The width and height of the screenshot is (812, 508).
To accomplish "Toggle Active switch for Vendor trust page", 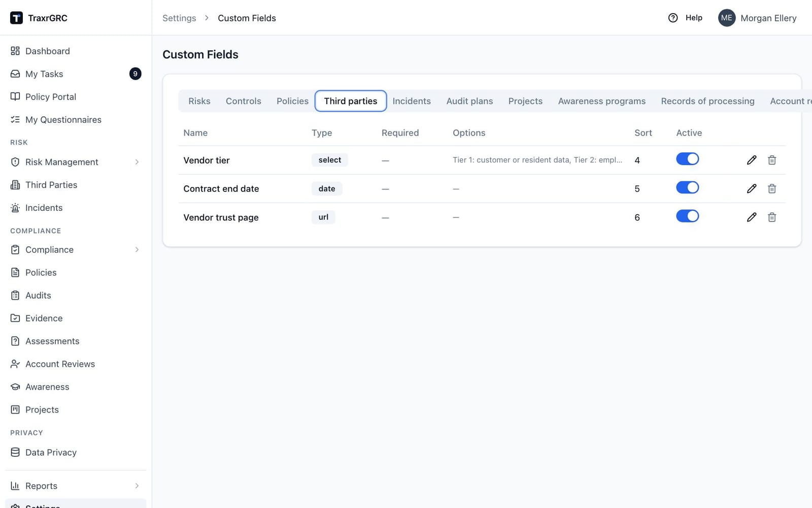I will pos(688,216).
